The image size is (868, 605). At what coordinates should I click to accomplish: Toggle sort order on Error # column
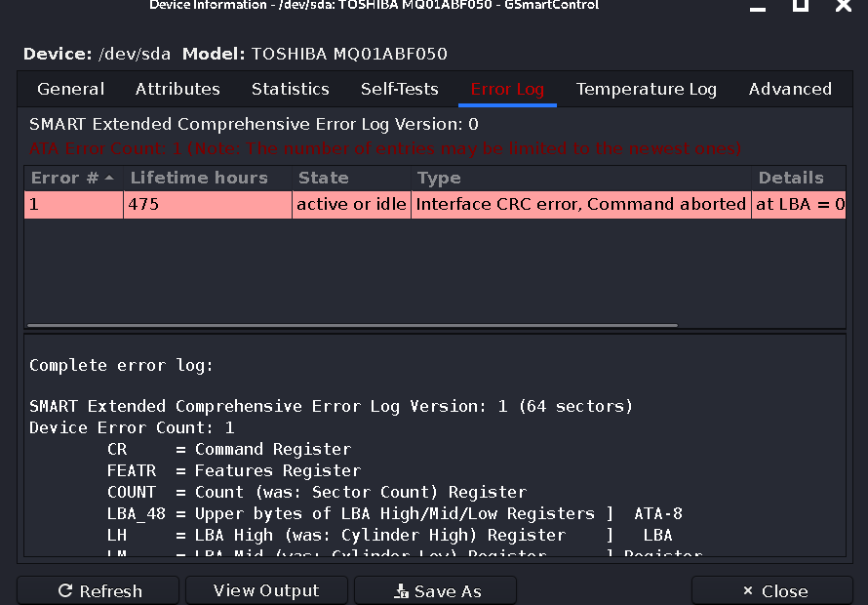coord(73,178)
